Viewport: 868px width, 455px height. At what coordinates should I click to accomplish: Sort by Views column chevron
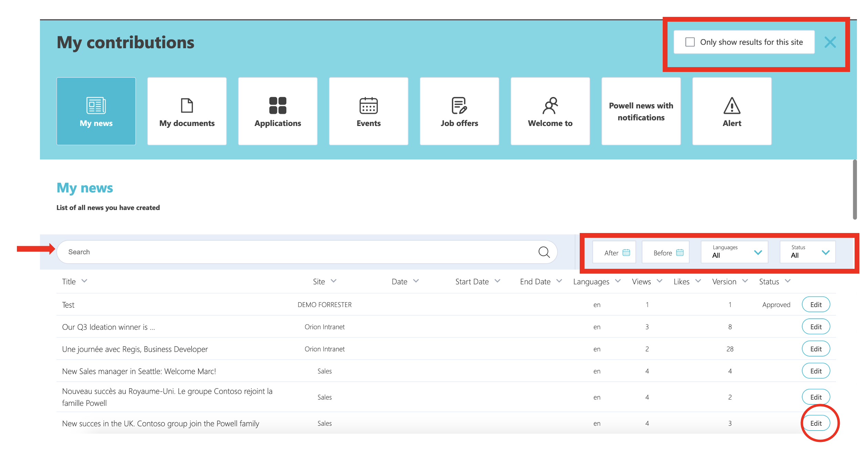pos(660,281)
